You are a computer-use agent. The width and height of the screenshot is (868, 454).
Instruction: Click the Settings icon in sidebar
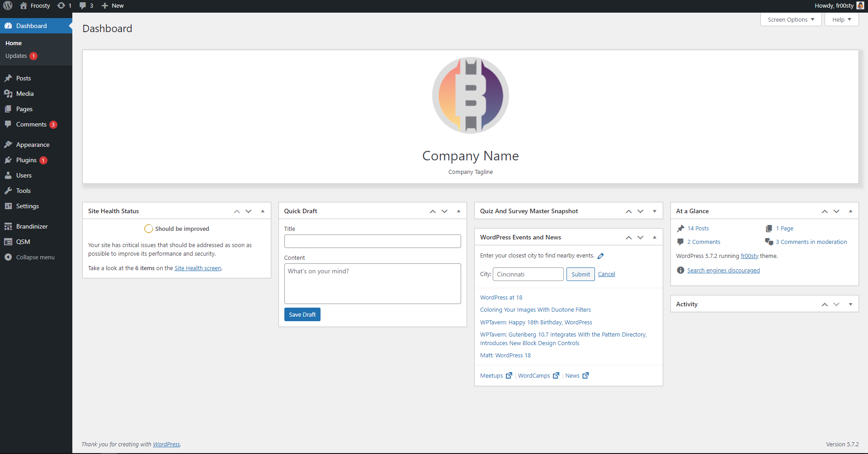click(x=8, y=206)
